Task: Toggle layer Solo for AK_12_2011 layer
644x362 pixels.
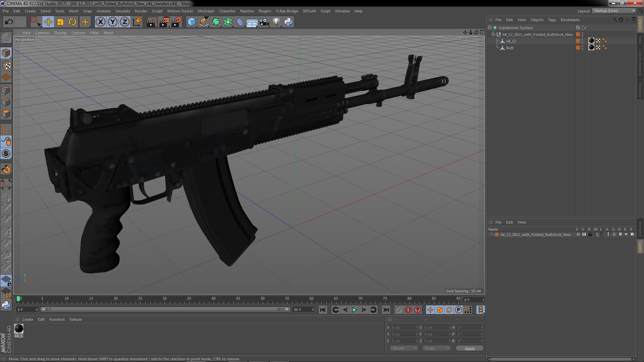Action: (x=578, y=235)
